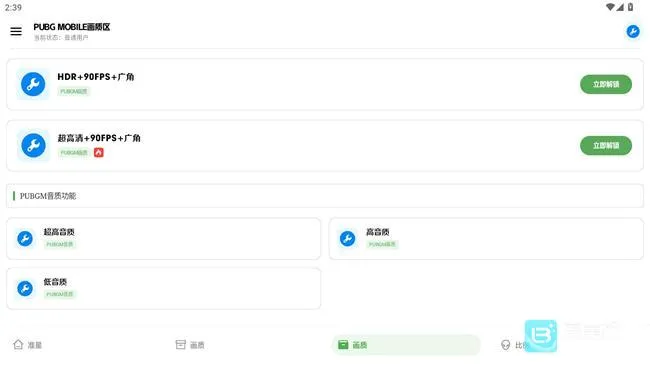
Task: Select the highlighted green bottom tab
Action: pos(406,345)
